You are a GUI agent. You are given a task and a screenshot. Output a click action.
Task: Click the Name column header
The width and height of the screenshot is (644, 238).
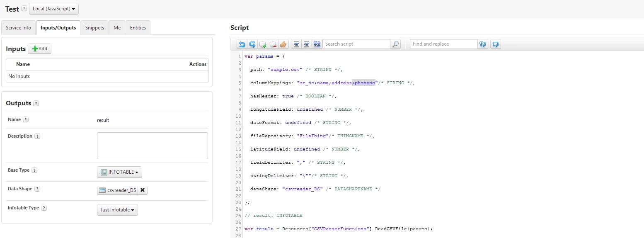(x=23, y=64)
